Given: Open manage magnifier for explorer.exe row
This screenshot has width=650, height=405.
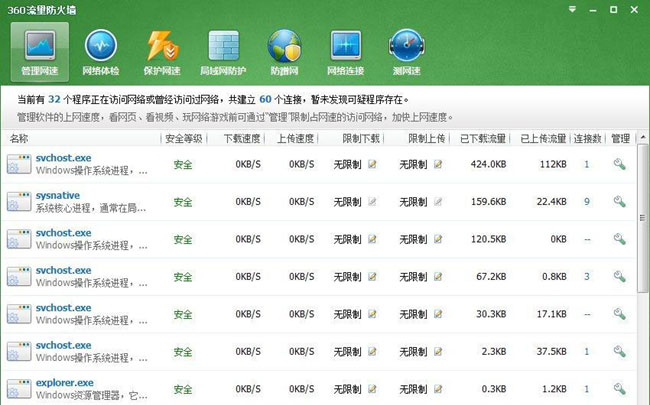Looking at the screenshot, I should [620, 389].
